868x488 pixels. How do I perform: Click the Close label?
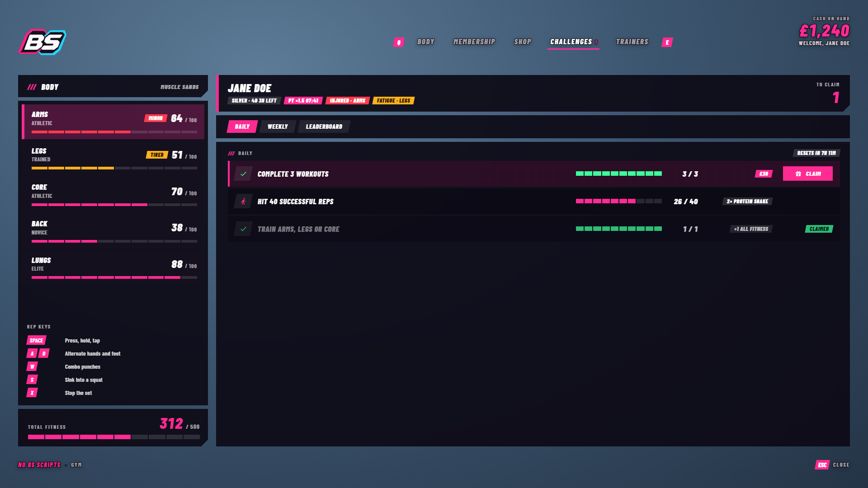[841, 465]
